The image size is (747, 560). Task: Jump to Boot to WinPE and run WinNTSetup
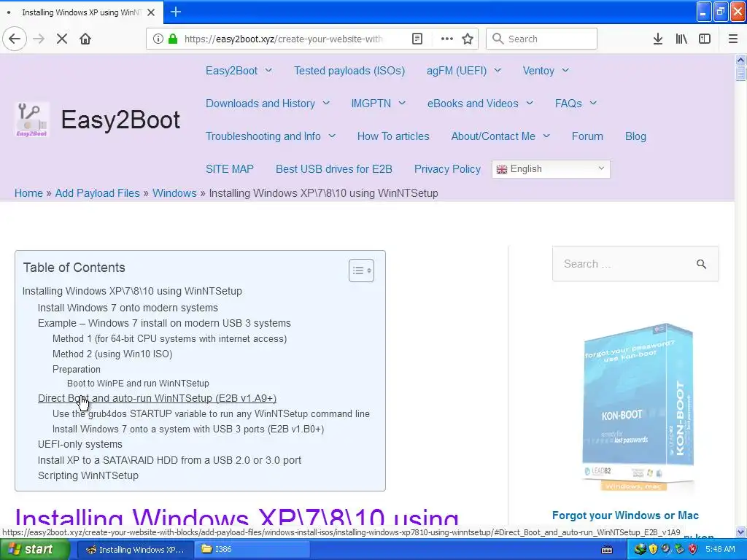[x=138, y=384]
